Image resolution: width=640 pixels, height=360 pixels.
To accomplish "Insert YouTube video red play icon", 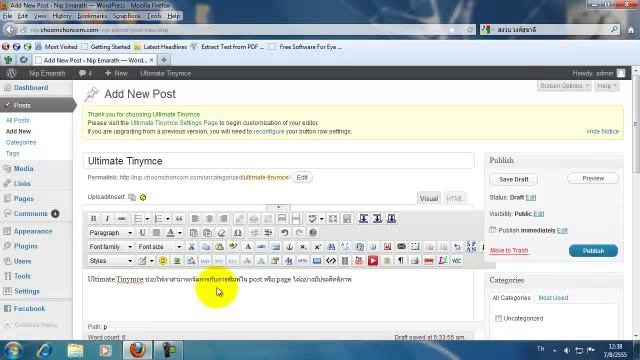I will tap(373, 260).
